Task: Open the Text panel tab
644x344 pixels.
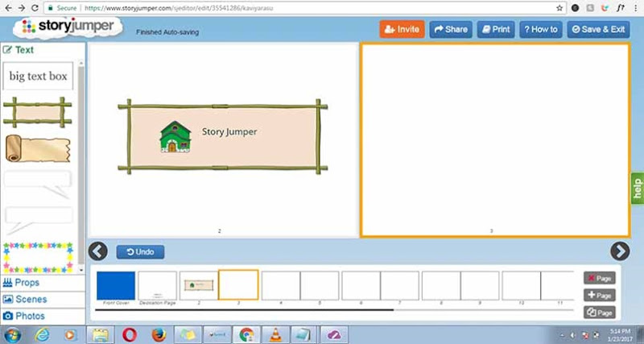Action: pos(19,50)
